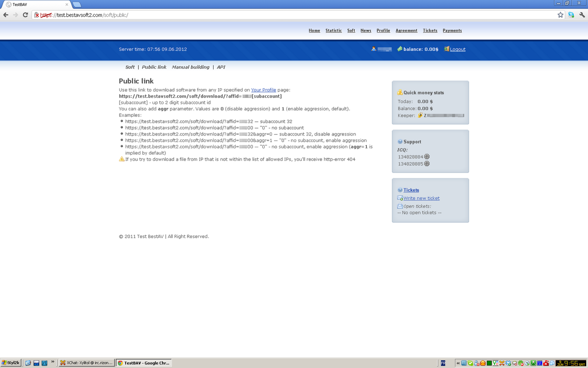Click the 'No open tickets' text
The image size is (588, 368).
point(419,213)
